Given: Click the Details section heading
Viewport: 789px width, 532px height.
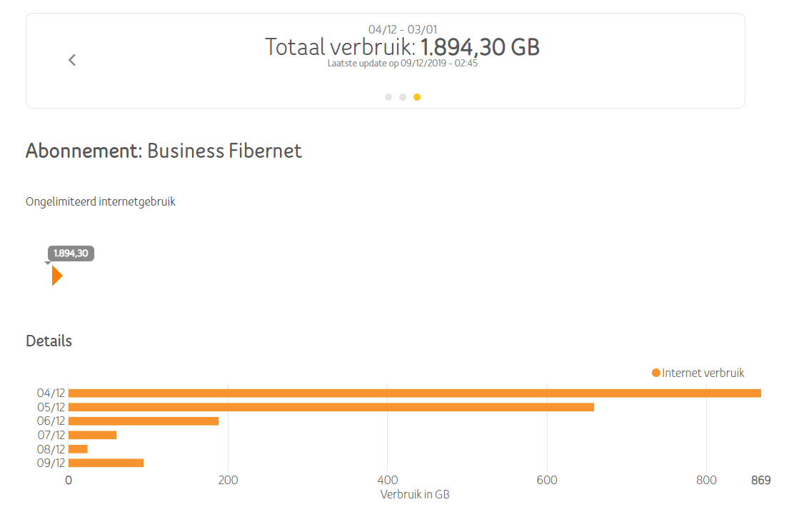Looking at the screenshot, I should (49, 341).
